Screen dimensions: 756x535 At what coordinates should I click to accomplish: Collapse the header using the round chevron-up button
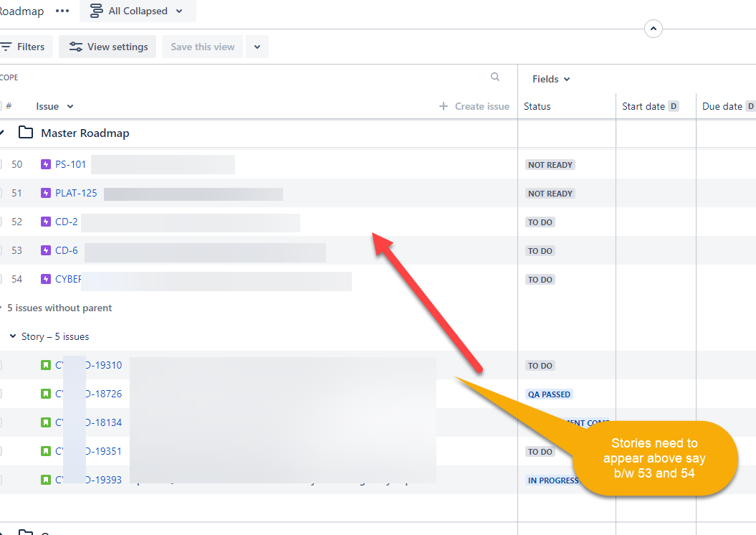tap(654, 29)
